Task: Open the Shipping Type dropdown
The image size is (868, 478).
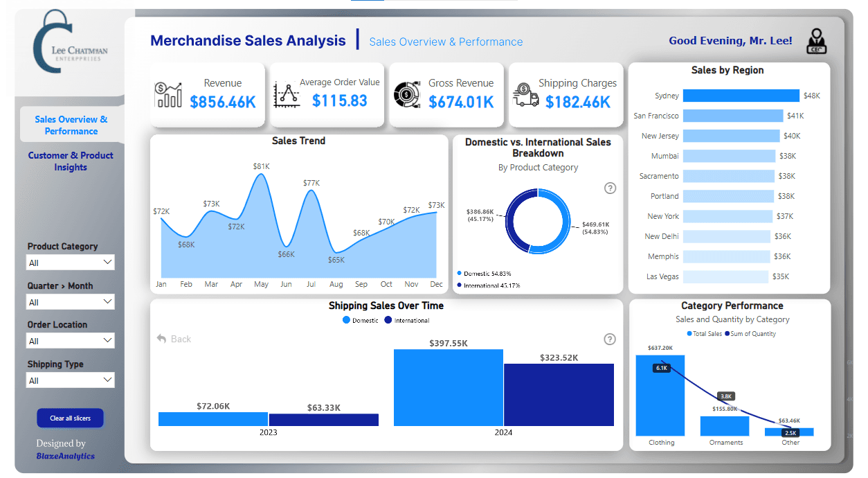Action: [70, 380]
